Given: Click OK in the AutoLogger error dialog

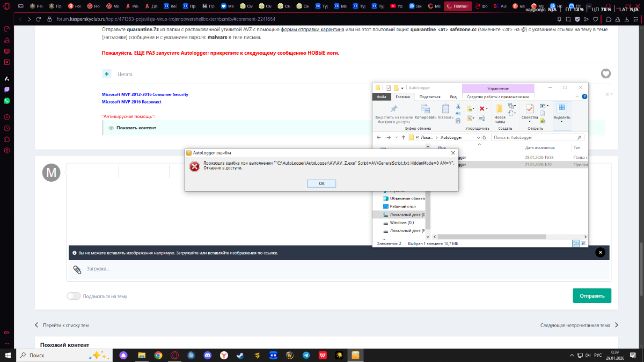Looking at the screenshot, I should coord(321,183).
